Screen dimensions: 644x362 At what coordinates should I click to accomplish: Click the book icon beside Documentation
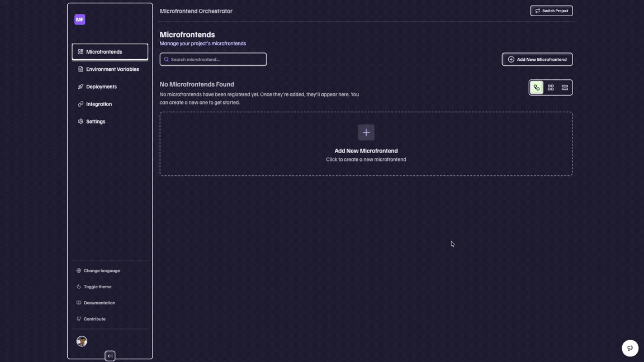pos(78,303)
